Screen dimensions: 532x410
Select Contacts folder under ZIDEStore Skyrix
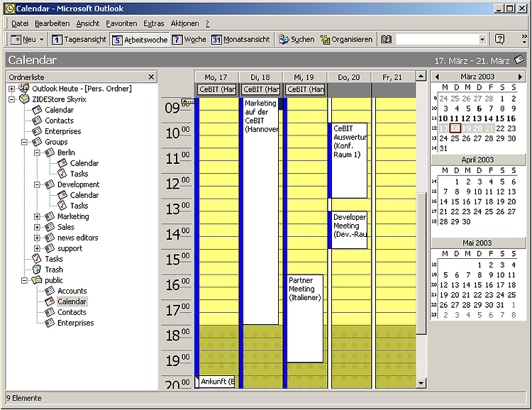click(x=59, y=121)
